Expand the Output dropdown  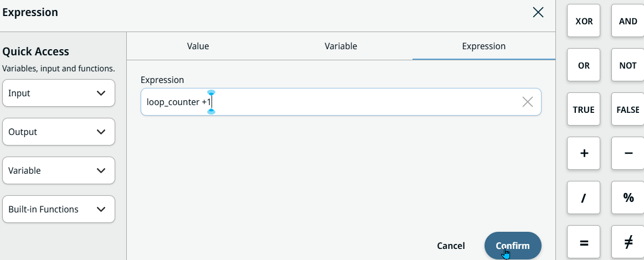coord(59,132)
